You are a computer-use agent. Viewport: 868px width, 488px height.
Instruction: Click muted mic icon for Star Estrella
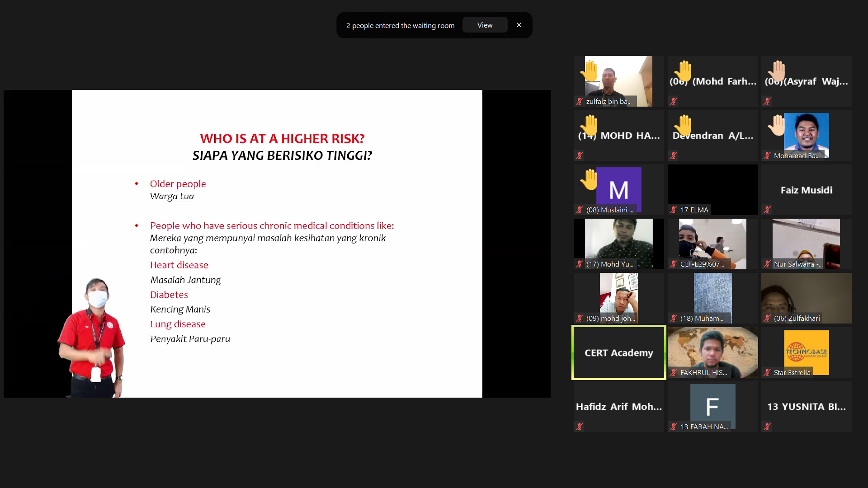pos(767,373)
